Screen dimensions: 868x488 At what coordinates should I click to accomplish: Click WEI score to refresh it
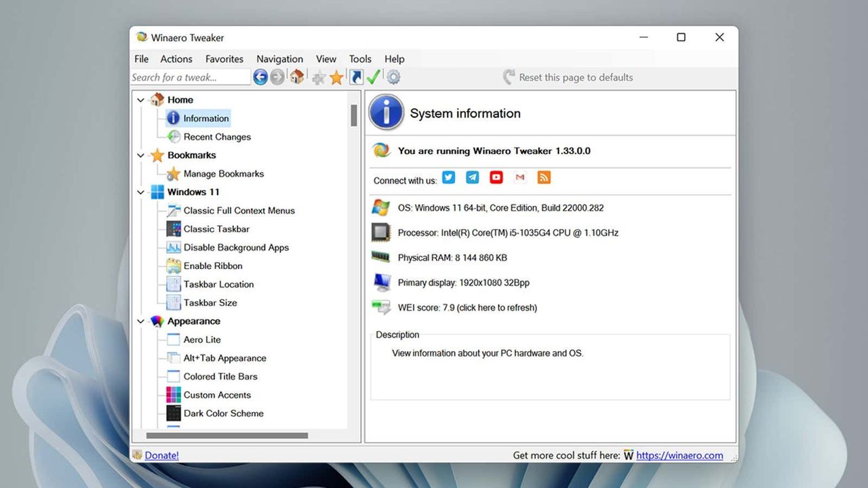[x=467, y=307]
